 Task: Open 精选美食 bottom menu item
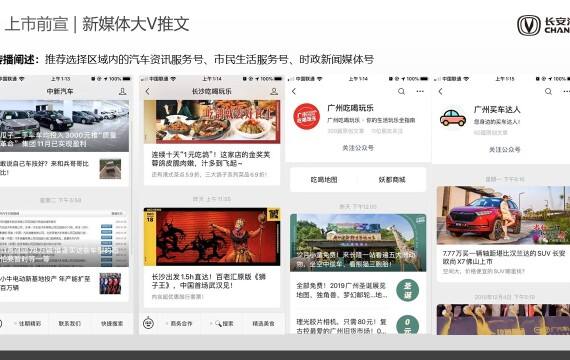pos(264,323)
